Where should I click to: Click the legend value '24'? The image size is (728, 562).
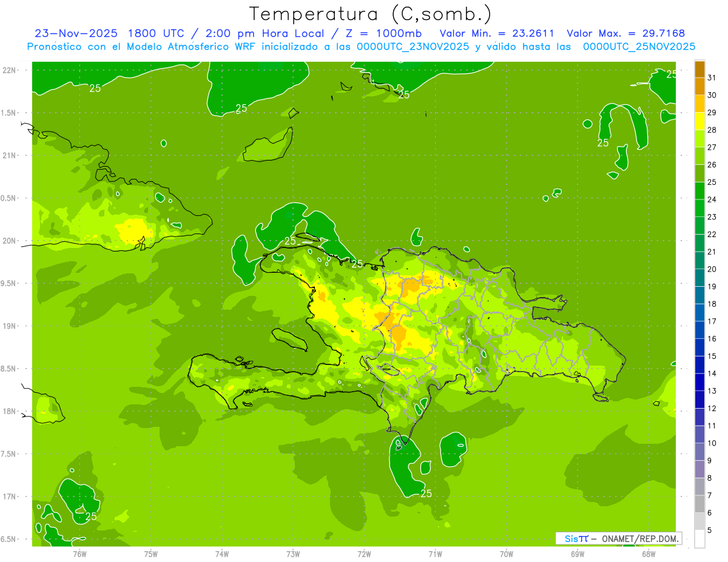pos(712,199)
